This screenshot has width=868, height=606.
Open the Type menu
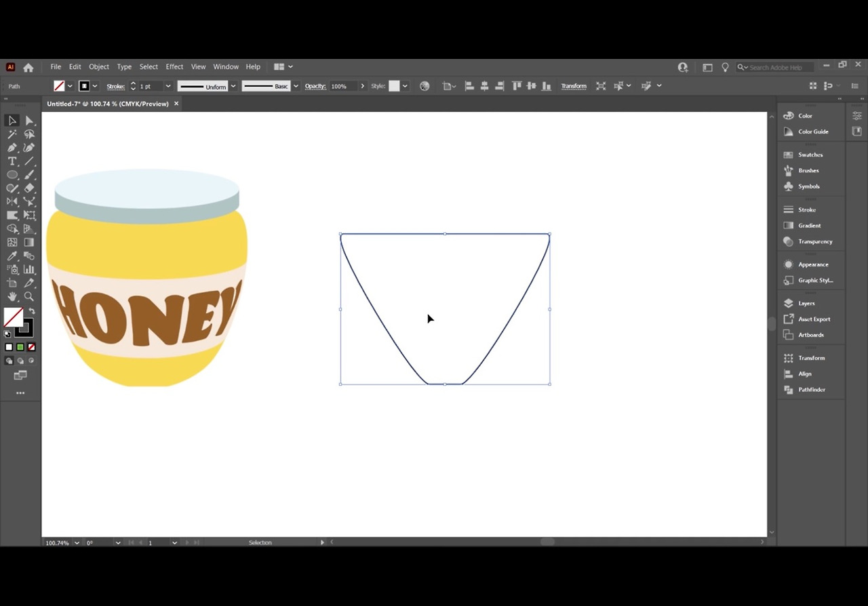[124, 67]
